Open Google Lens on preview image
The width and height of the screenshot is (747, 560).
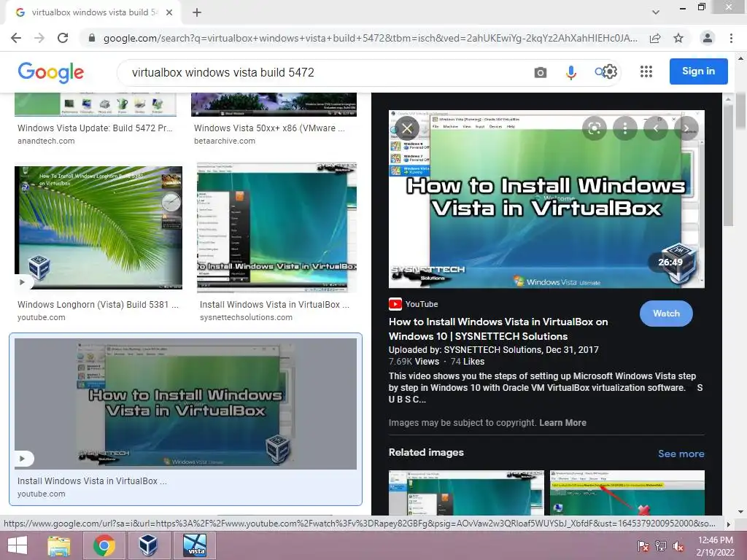[595, 128]
